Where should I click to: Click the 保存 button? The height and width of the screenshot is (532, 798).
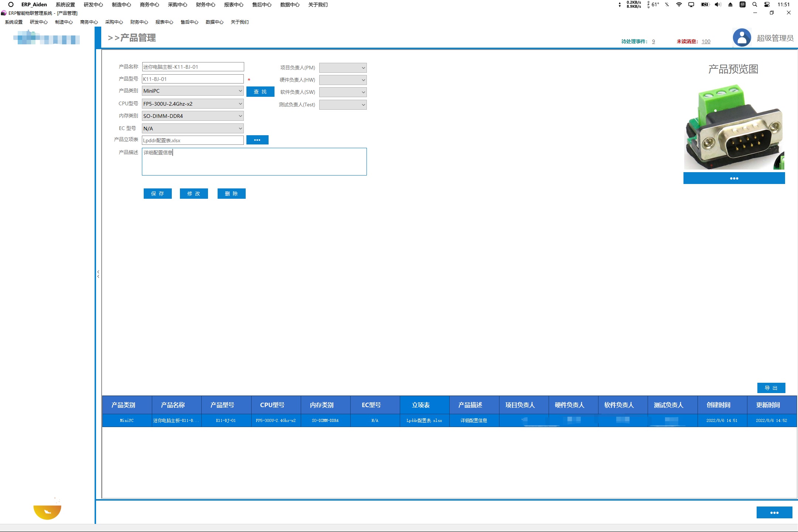click(x=157, y=194)
